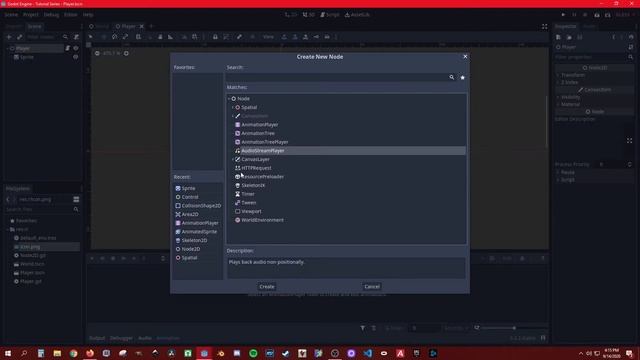This screenshot has width=640, height=360.
Task: Choose Node2D from Recent list
Action: pos(191,249)
